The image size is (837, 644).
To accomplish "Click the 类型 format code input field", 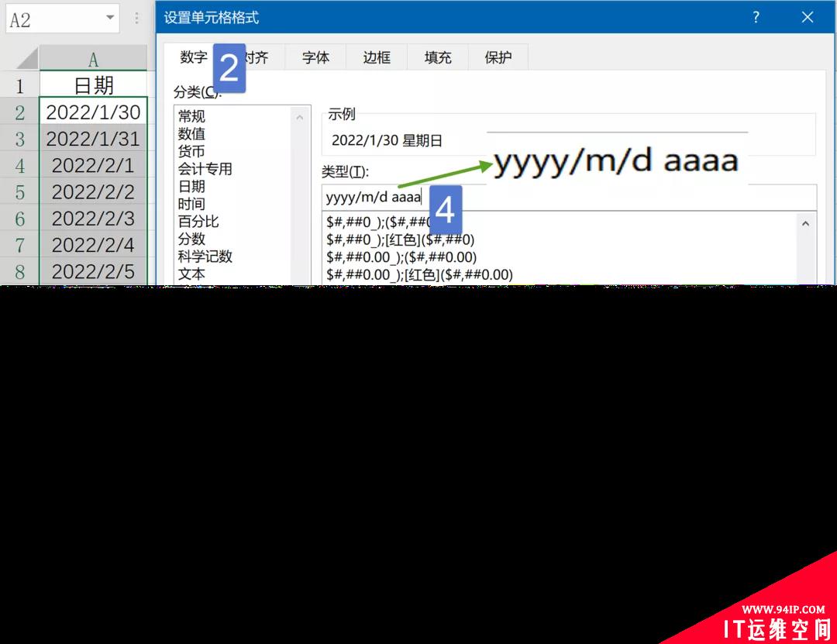I will click(569, 198).
